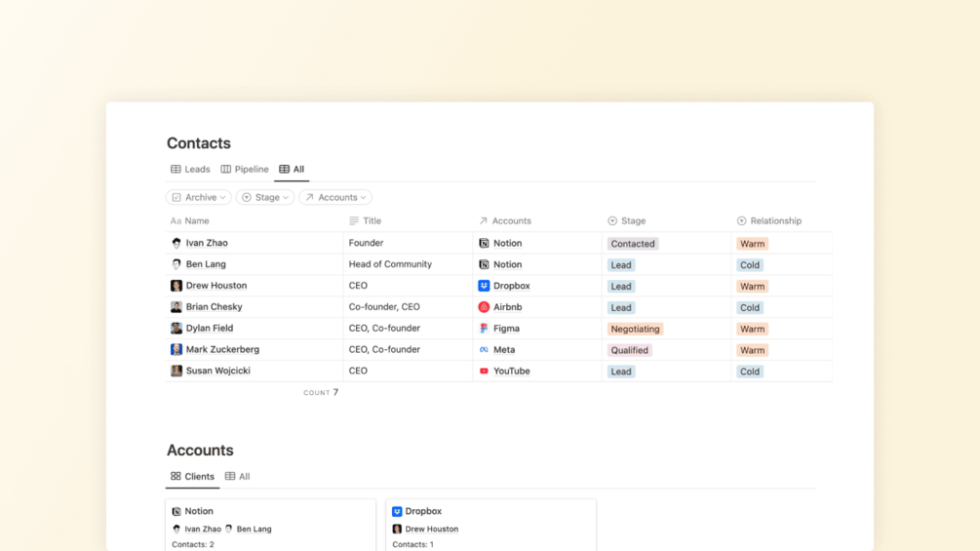Switch to the Pipeline view tab
Viewport: 980px width, 551px height.
pos(245,170)
